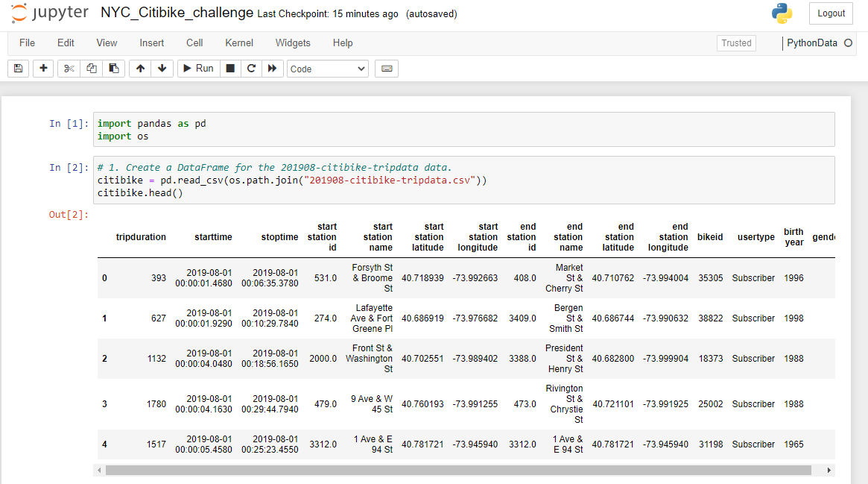The height and width of the screenshot is (484, 868).
Task: Move the selected cell down
Action: coord(162,68)
